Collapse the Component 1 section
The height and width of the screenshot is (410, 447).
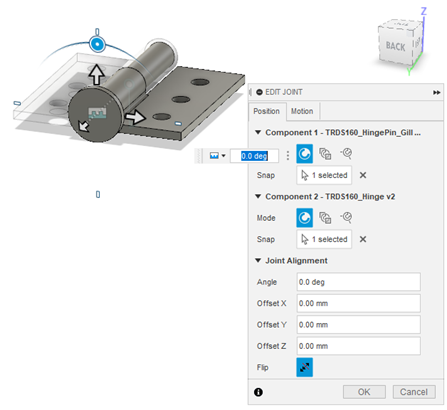(258, 132)
